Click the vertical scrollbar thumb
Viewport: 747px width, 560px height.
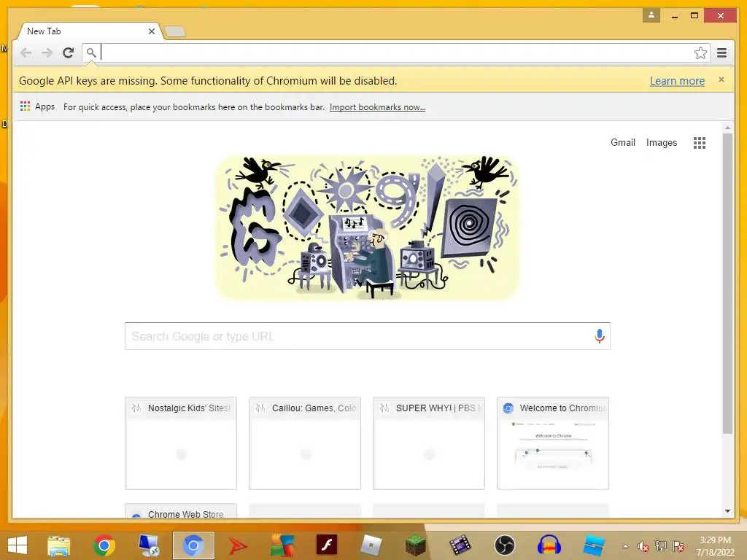(x=727, y=284)
